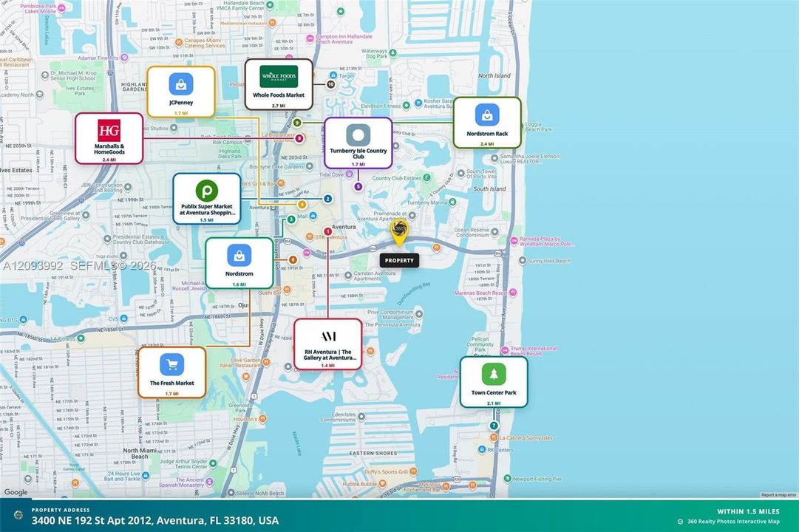
Task: Click the JCPenney shopping bag icon
Action: coord(181,84)
